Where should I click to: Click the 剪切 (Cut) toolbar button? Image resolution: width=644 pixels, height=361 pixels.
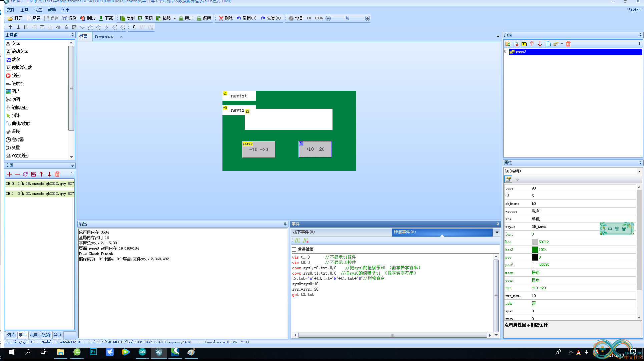pos(145,18)
